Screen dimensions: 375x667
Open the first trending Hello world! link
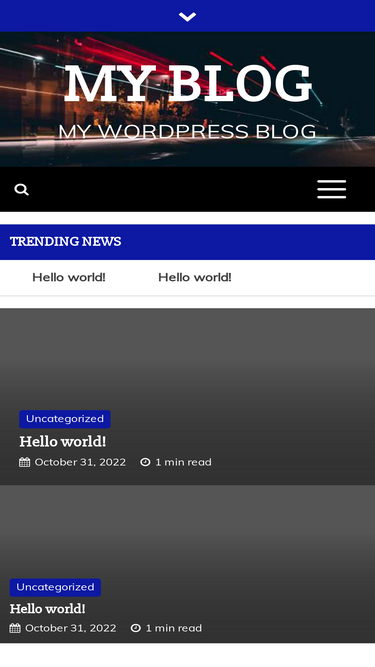click(x=69, y=277)
